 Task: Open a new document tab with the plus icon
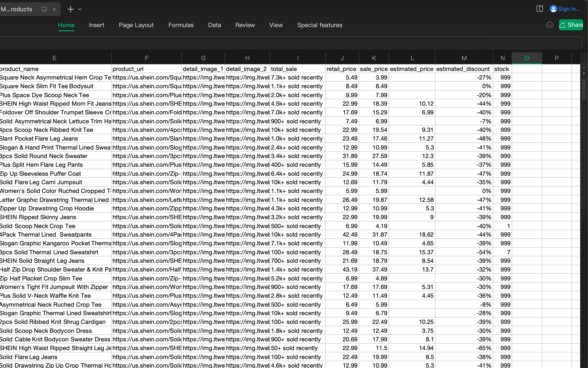(70, 9)
